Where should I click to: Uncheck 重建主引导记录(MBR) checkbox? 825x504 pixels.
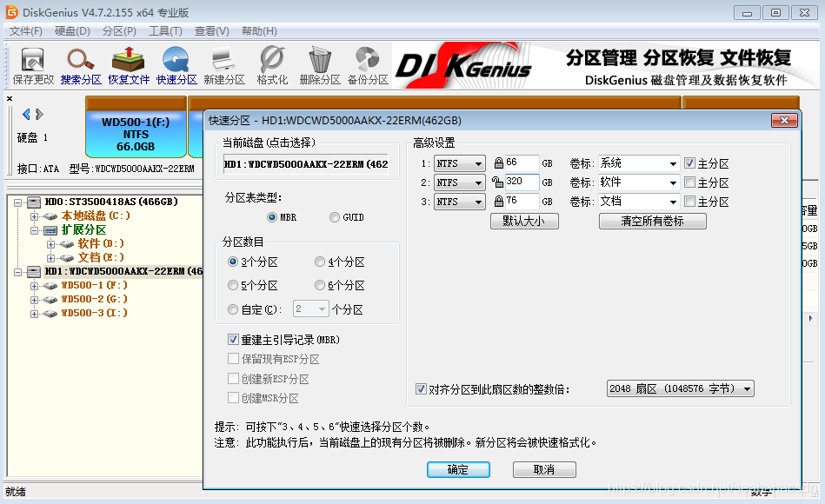[233, 340]
